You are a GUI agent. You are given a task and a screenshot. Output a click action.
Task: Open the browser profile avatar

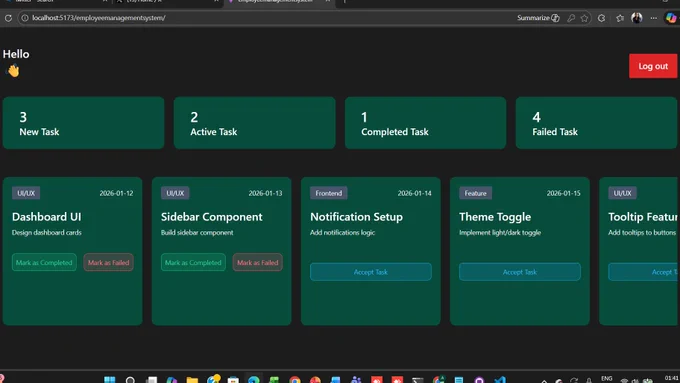[x=636, y=18]
